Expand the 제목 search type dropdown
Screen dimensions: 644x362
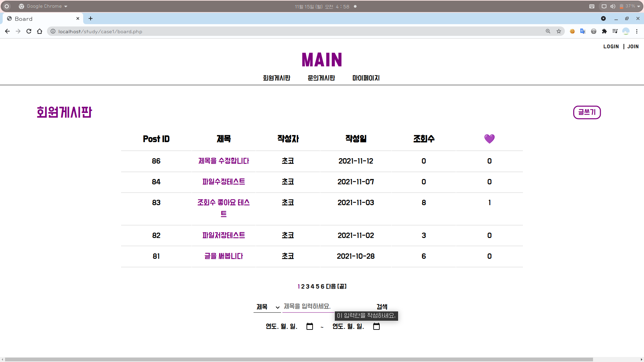(x=267, y=307)
